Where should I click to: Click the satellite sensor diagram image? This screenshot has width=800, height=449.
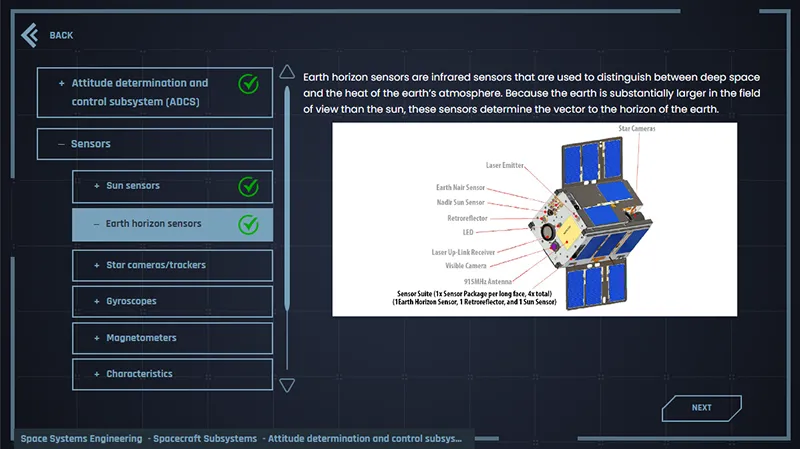click(x=534, y=219)
